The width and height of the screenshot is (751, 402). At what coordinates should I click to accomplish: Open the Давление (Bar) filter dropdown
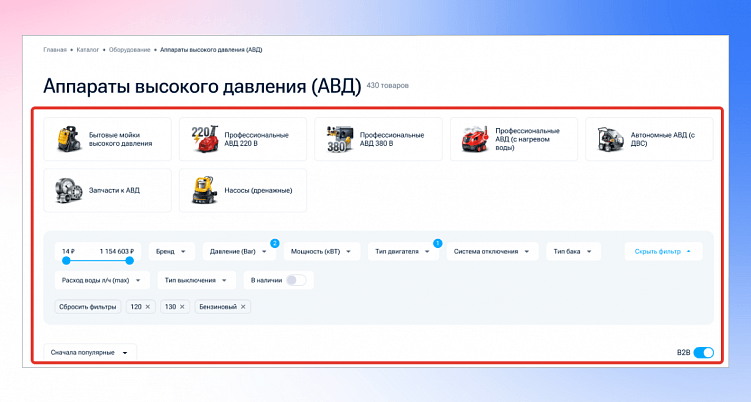239,252
